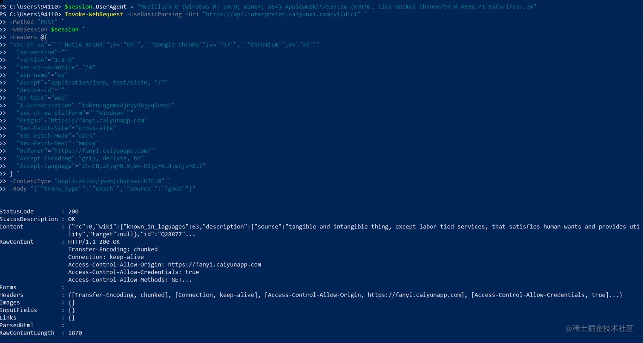Viewport: 644px width, 343px height.
Task: Click the StatusDescription value OK
Action: (x=72, y=219)
